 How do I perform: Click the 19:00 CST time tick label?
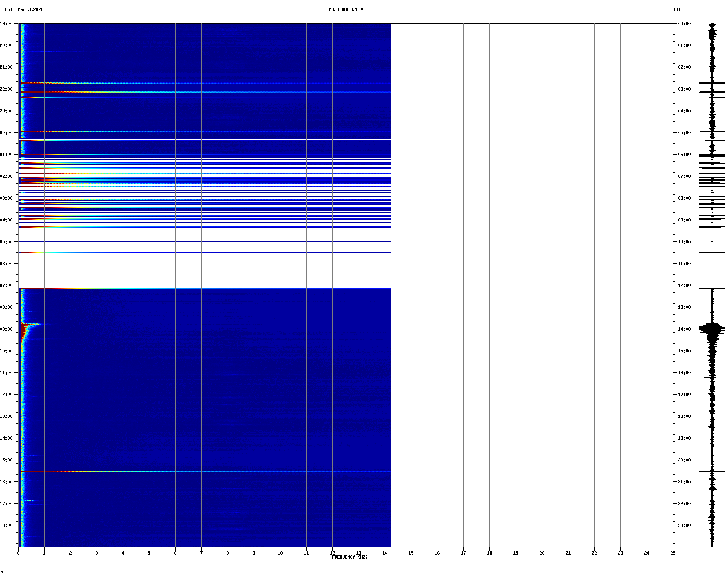point(7,24)
